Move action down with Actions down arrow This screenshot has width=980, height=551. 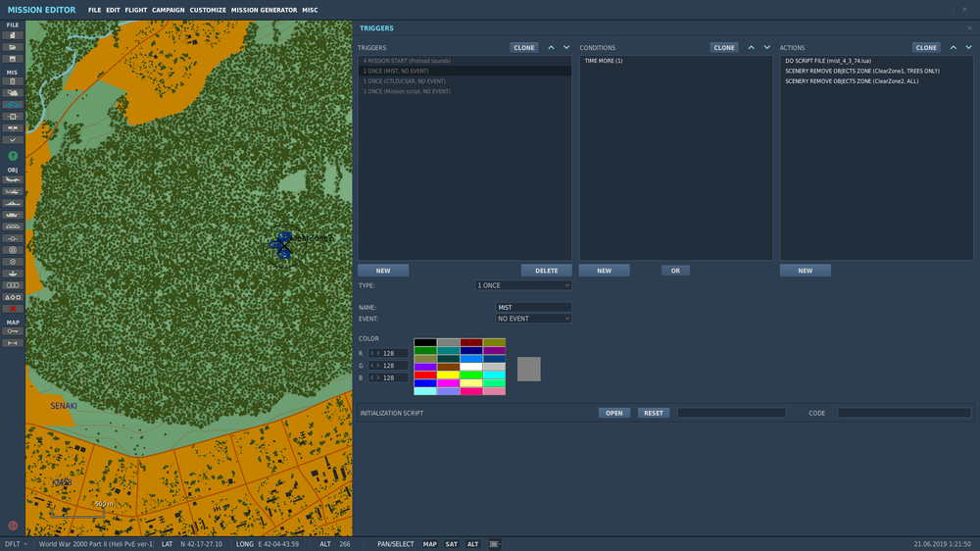click(x=969, y=47)
